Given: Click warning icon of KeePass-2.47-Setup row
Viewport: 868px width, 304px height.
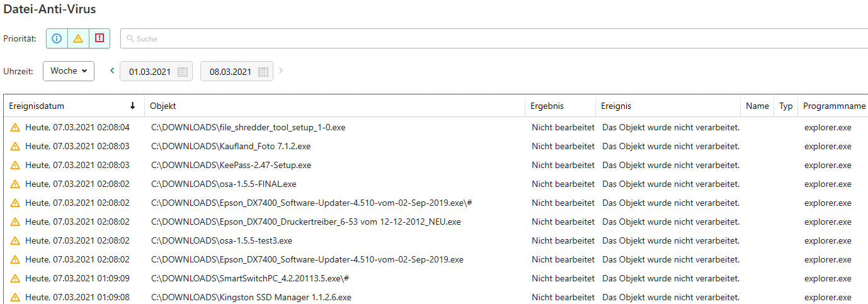Looking at the screenshot, I should (15, 166).
